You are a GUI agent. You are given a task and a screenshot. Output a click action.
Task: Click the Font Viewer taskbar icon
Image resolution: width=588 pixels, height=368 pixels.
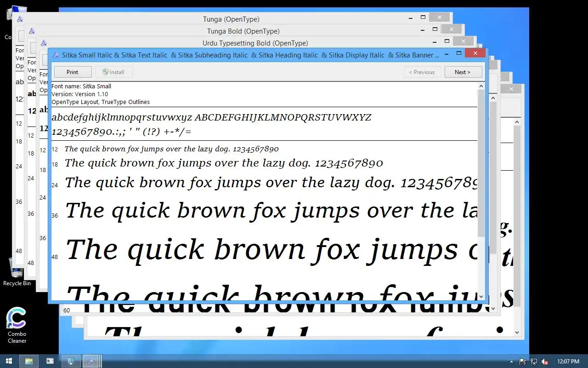(x=90, y=361)
